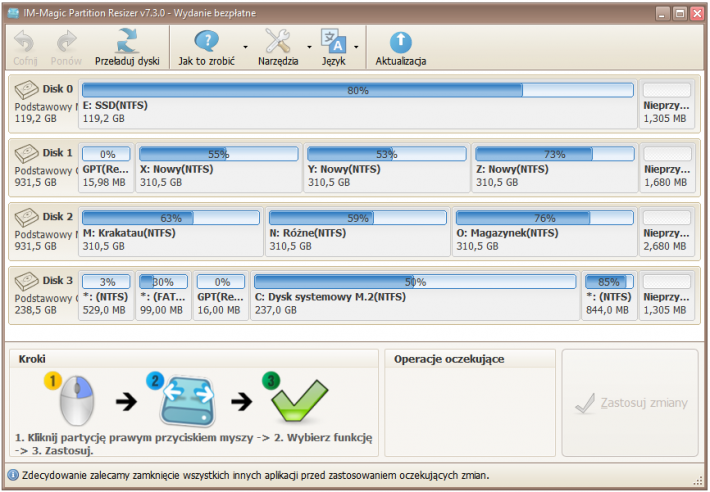Click the Kroki panel header
This screenshot has width=710, height=492.
coord(194,359)
